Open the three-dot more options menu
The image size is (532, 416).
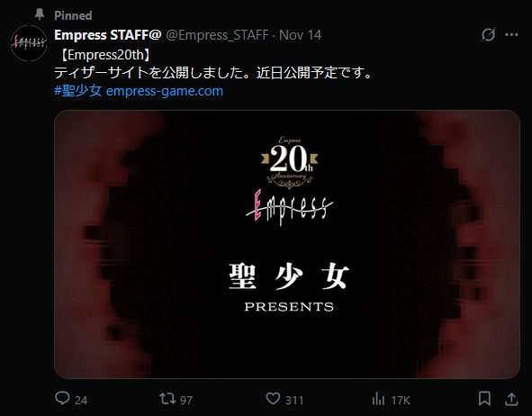click(511, 34)
